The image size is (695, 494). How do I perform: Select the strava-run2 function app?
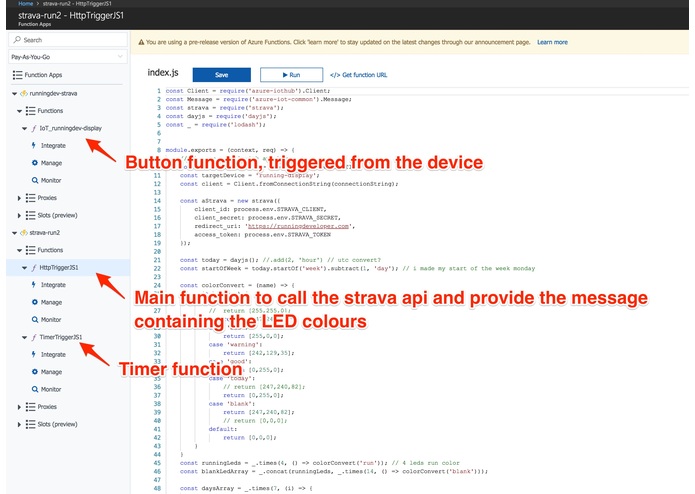pos(45,233)
